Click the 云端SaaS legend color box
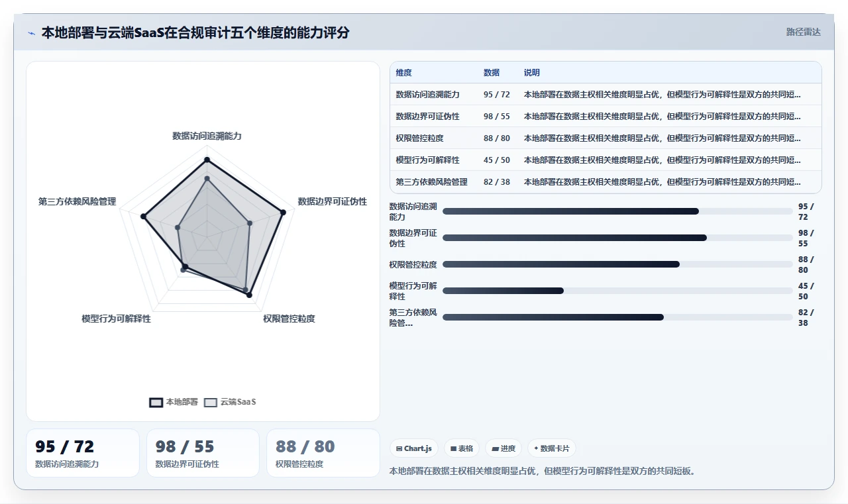 pos(210,402)
